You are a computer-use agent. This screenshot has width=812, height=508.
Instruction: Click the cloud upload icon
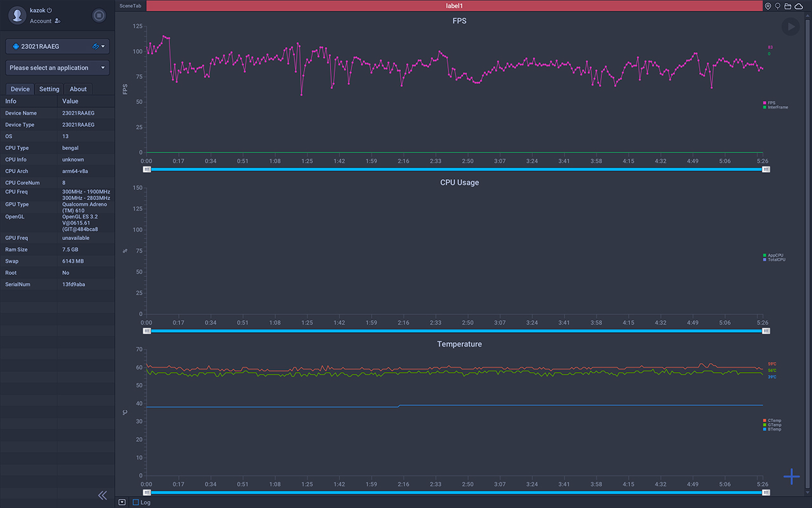[x=799, y=6]
